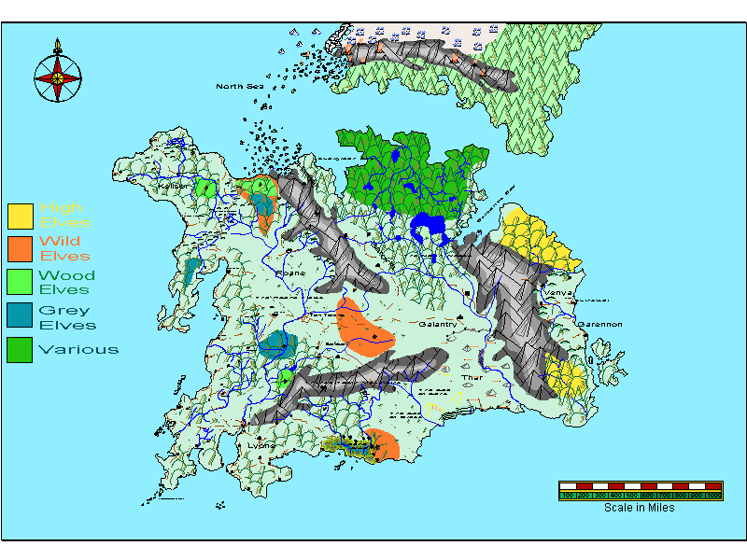Click the Thar region label
747x560 pixels.
(x=472, y=377)
